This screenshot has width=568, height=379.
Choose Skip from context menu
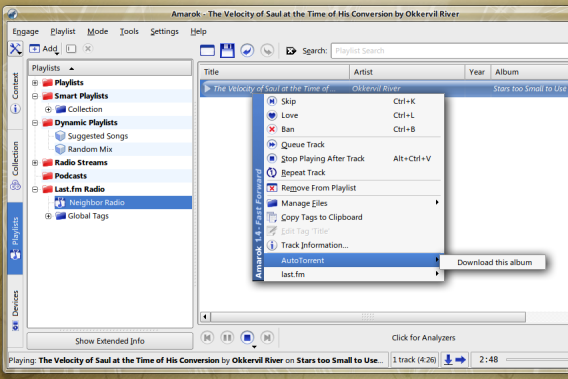[354, 101]
